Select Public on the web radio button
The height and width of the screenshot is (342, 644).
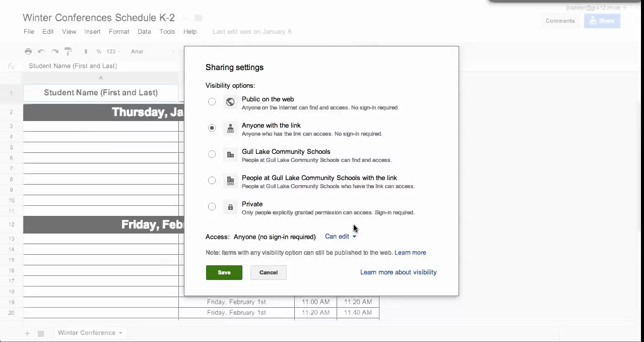[212, 102]
